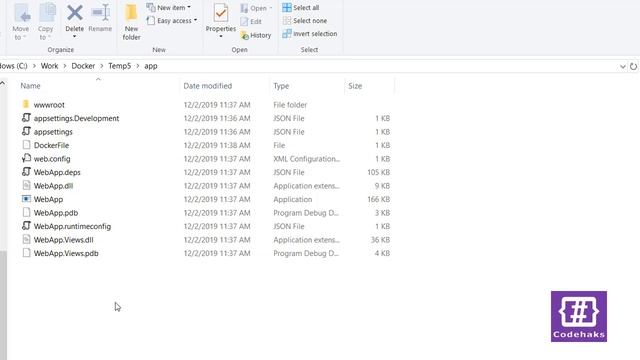Expand the Properties dropdown arrow
This screenshot has width=640, height=360.
coord(221,37)
